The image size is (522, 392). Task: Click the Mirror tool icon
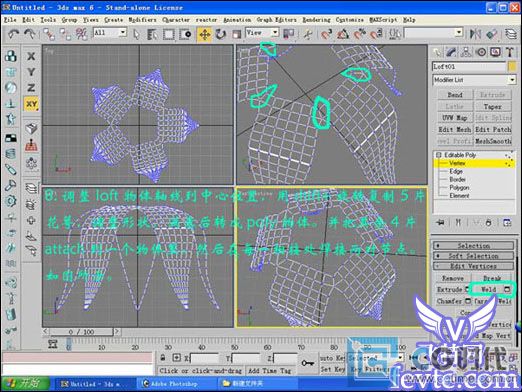475,34
